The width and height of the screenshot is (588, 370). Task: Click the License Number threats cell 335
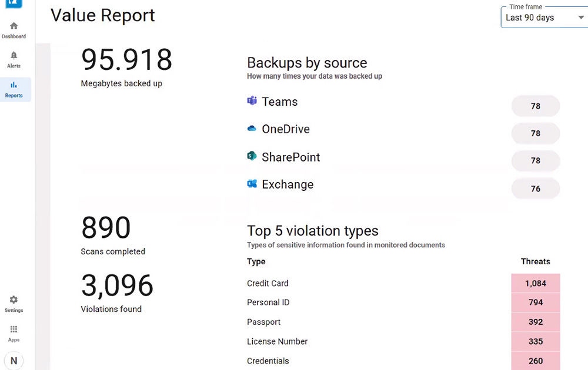pos(536,342)
